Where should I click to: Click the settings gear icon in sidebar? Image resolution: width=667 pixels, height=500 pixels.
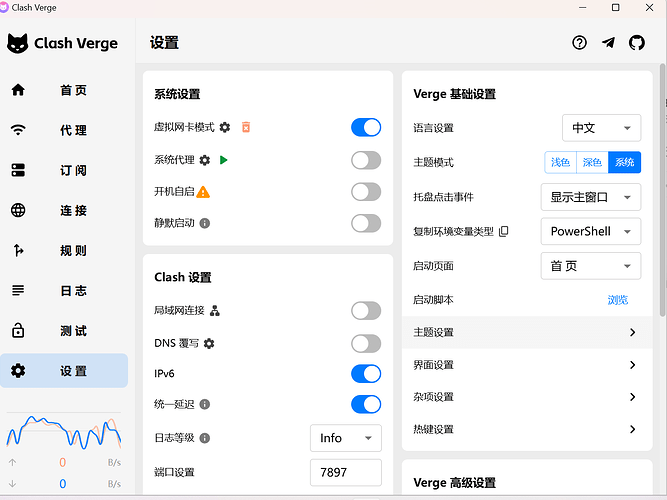point(18,371)
